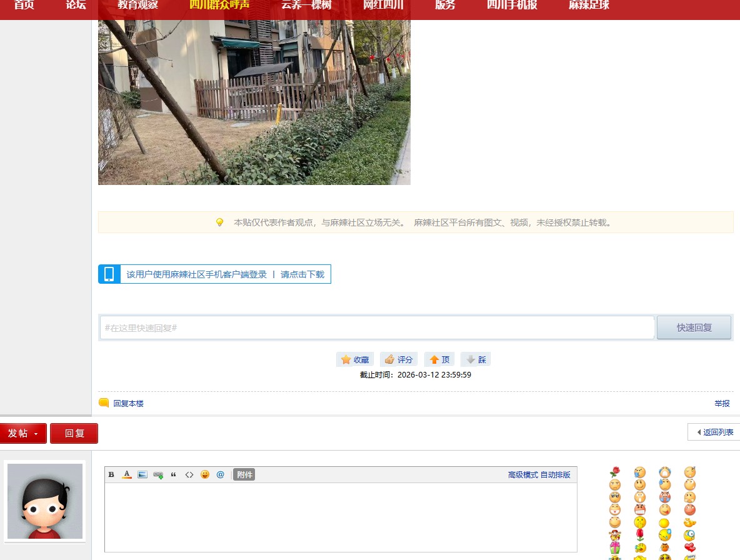Open 教育观察 in the navigation bar

[x=137, y=6]
